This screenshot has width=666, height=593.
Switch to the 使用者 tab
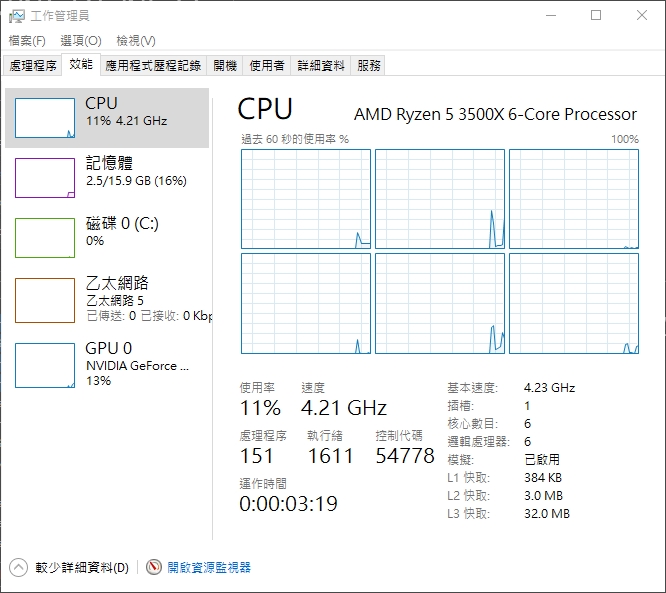coord(267,65)
